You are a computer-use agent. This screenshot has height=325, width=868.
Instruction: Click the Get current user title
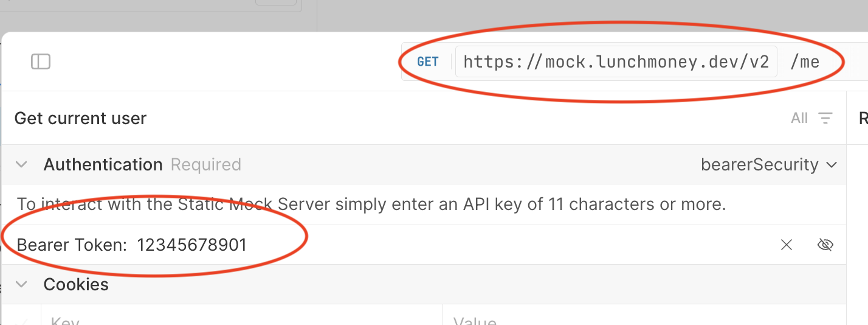point(80,118)
